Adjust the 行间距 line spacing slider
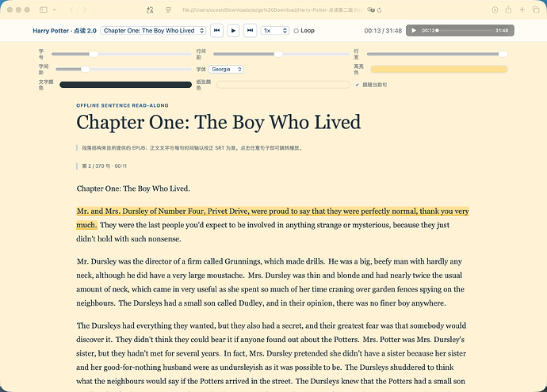Viewport: 547px width, 392px height. click(281, 55)
